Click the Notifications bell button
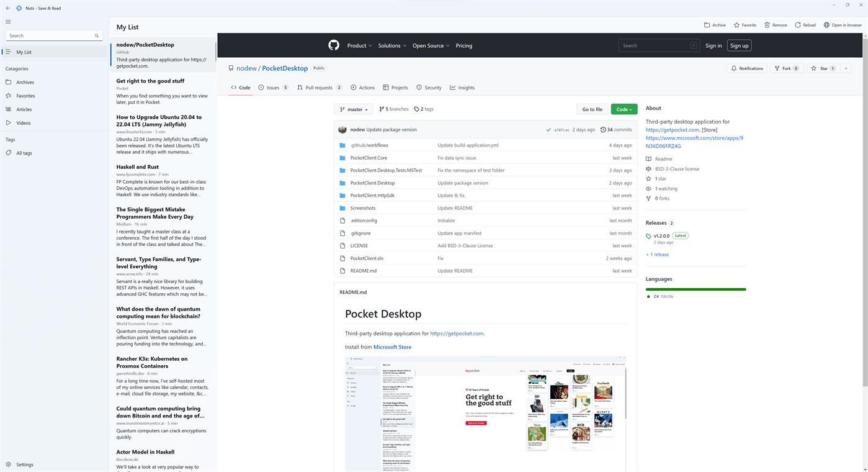Viewport: 868px width, 472px height. pos(747,68)
